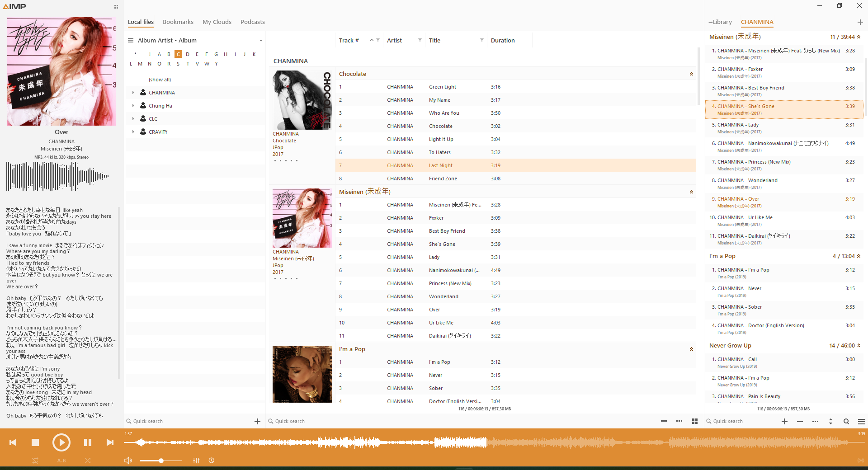Click the grip dots icon beside AIMP logo
868x470 pixels.
116,7
